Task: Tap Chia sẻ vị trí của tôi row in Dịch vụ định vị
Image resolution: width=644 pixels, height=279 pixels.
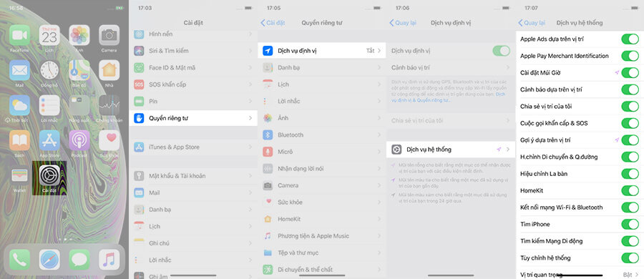Action: click(x=451, y=121)
